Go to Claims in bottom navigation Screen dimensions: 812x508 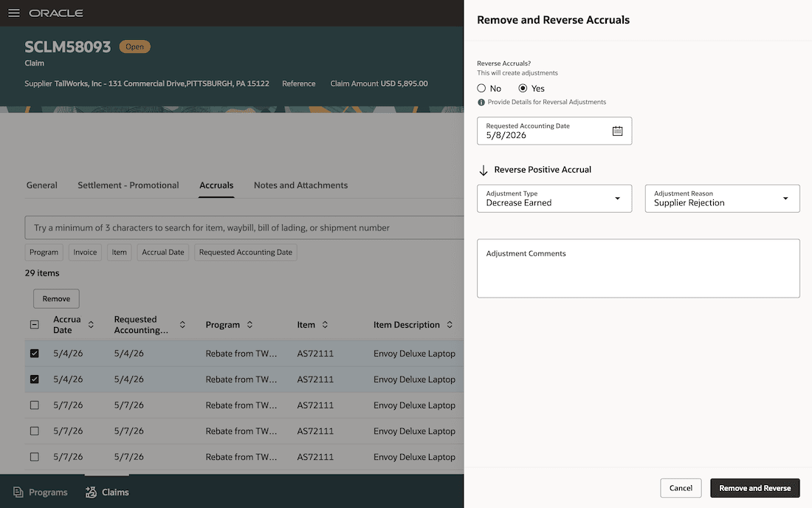point(107,492)
